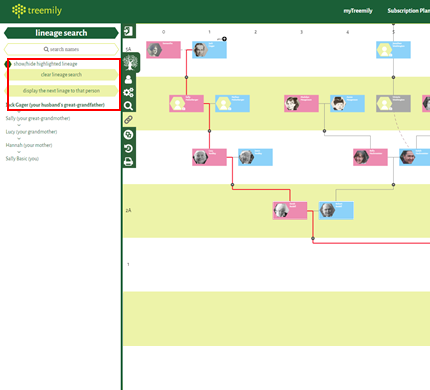Image resolution: width=430 pixels, height=390 pixels.
Task: Open the history clock-arrow icon in the toolbar
Action: click(x=128, y=148)
